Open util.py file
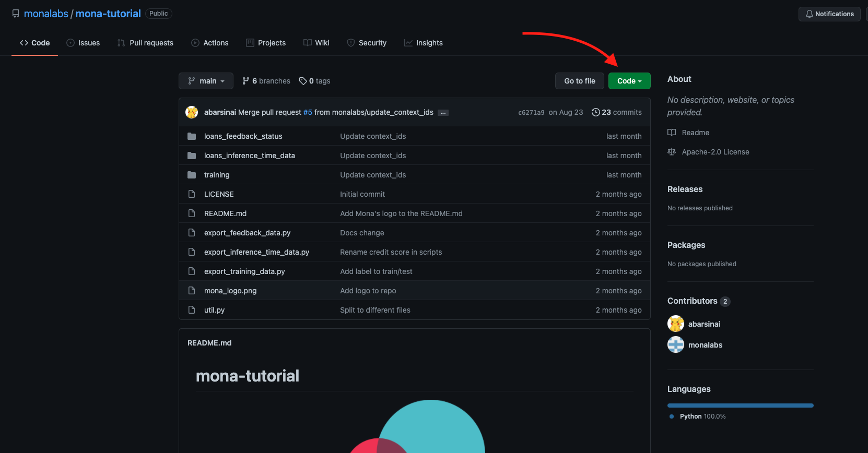 click(x=214, y=310)
